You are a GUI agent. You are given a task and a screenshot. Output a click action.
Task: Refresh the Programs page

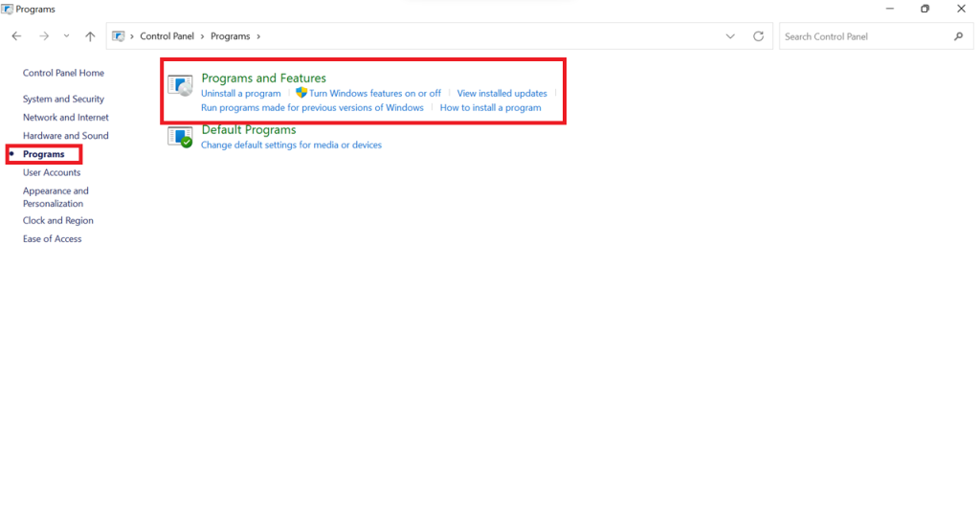pyautogui.click(x=758, y=36)
